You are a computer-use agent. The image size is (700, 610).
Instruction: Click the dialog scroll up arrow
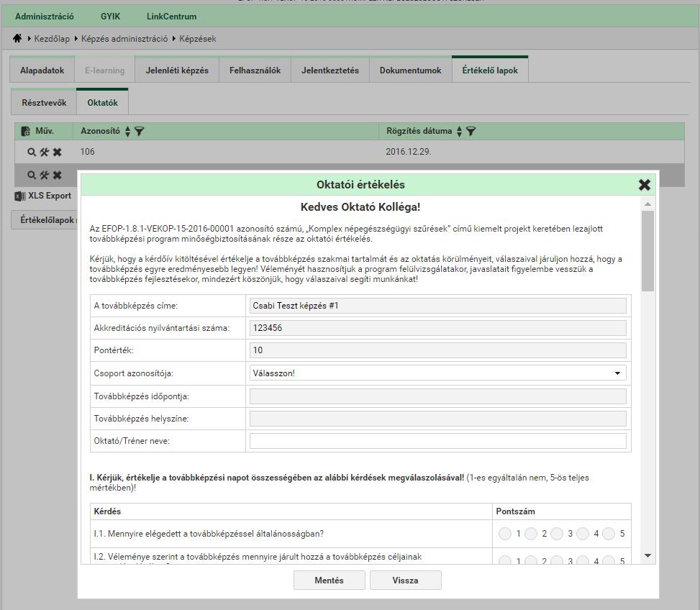coord(647,204)
